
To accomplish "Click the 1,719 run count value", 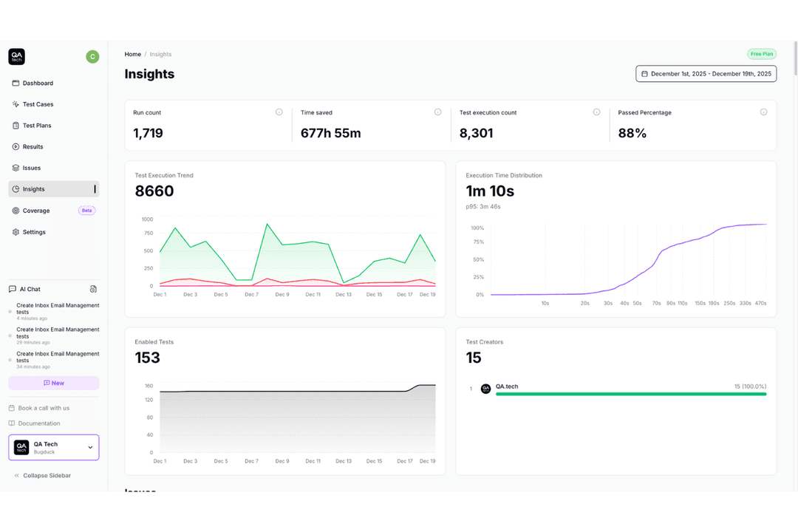I will coord(148,134).
